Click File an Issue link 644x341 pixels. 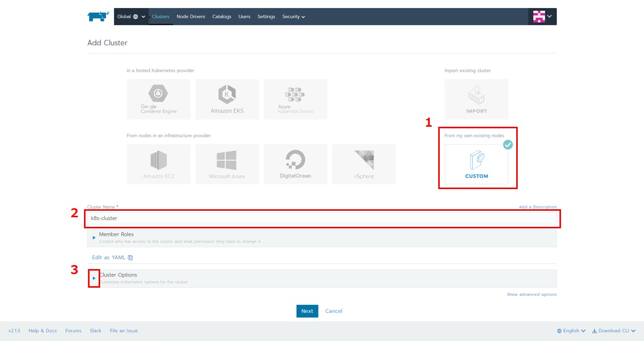pos(124,330)
